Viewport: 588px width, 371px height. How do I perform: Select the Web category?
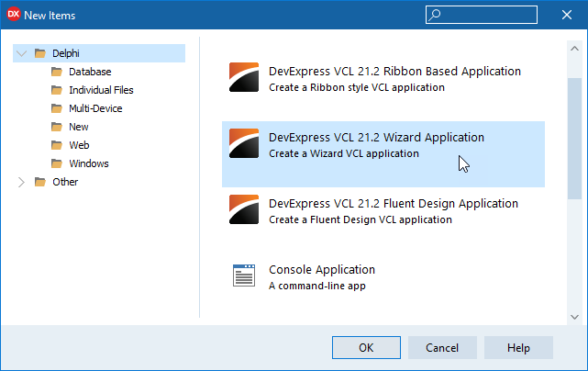(x=79, y=145)
